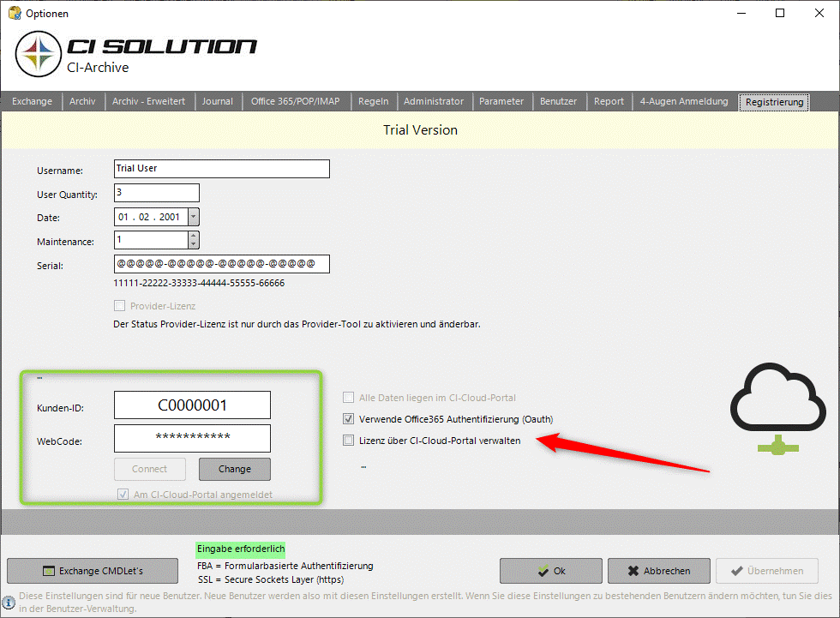Toggle Verwende Office365 Authentifizierung (Oauth) checkbox

(x=348, y=419)
